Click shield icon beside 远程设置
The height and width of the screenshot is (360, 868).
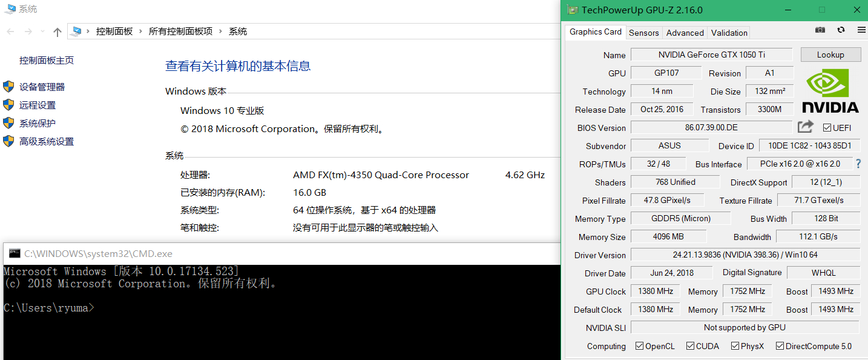(x=8, y=105)
